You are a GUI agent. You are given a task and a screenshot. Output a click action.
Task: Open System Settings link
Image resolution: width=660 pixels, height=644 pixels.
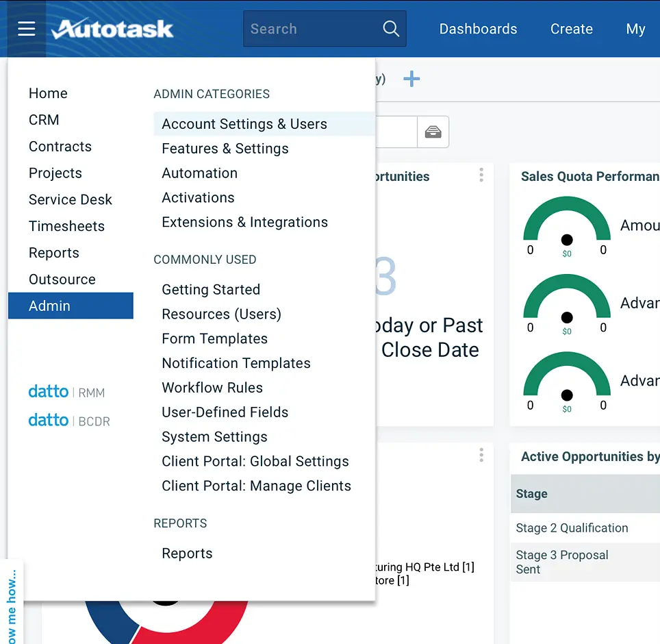(214, 437)
